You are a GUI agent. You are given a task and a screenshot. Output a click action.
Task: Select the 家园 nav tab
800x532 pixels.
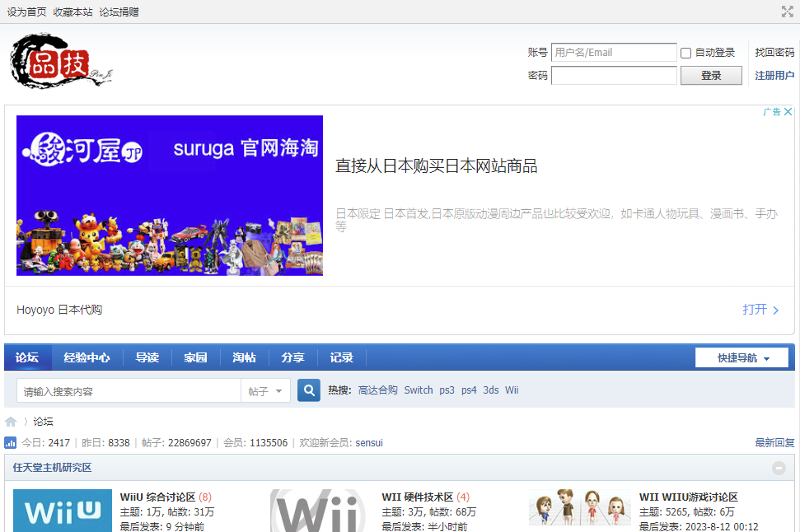(x=195, y=357)
